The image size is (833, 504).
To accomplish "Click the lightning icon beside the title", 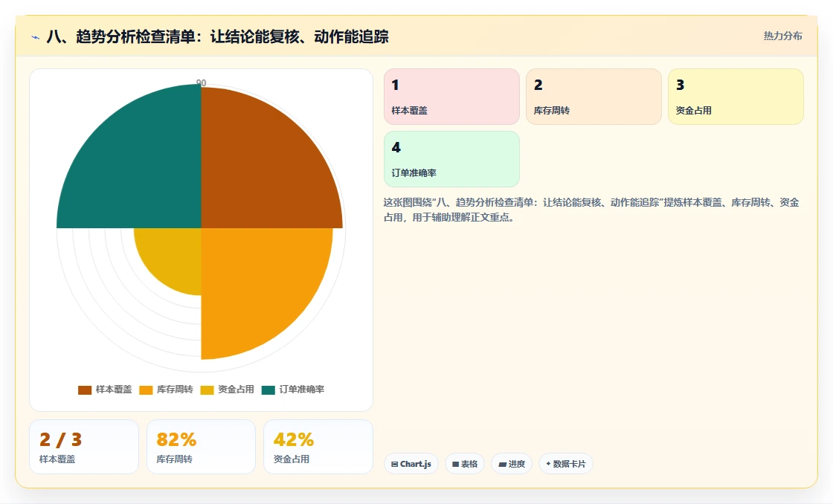I will (36, 37).
